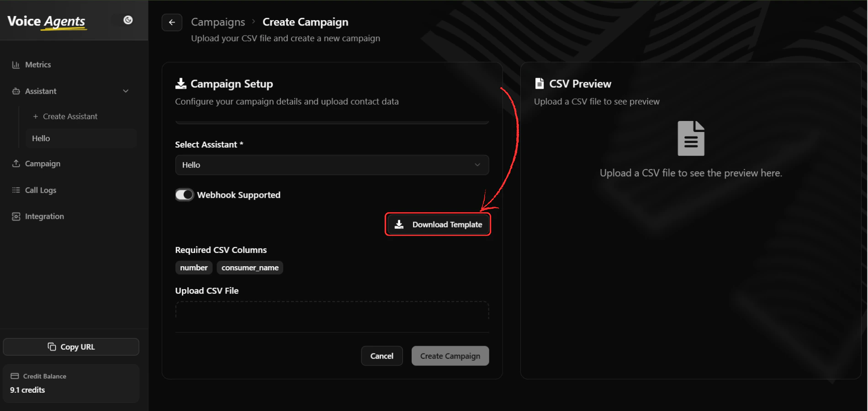Open the Select Assistant dropdown
The image size is (868, 411).
click(x=332, y=165)
